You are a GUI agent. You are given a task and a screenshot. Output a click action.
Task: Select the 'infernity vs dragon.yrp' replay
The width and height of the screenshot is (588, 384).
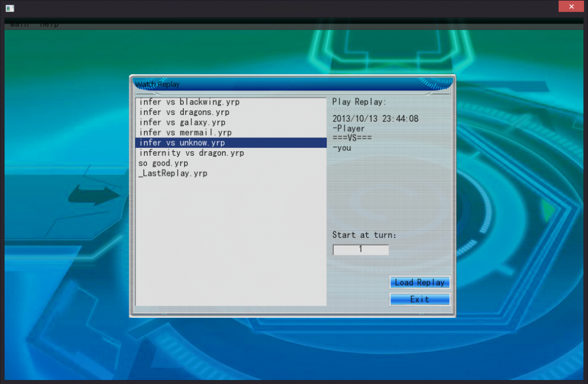192,153
